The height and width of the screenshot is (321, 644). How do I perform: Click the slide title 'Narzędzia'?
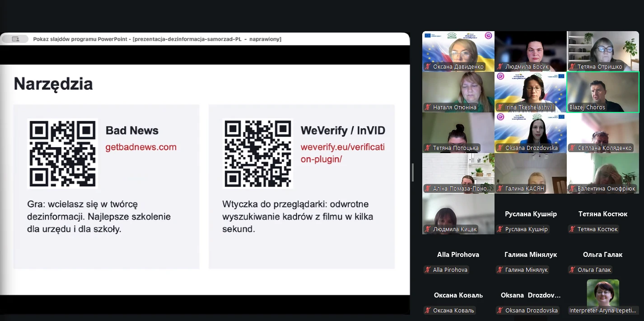pos(53,84)
